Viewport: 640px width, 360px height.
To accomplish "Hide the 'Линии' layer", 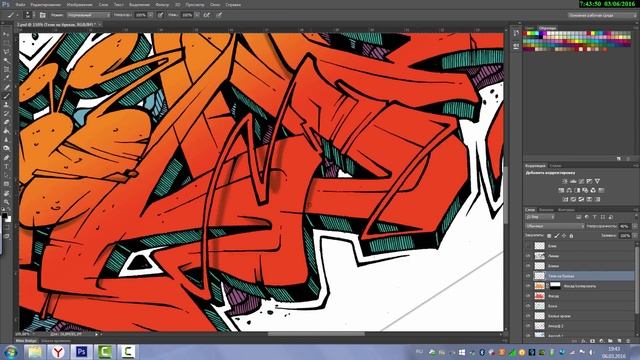I will coord(528,256).
